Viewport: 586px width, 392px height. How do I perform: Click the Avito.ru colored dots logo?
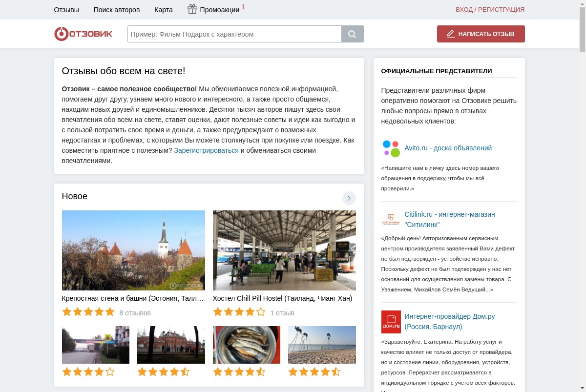[x=391, y=148]
